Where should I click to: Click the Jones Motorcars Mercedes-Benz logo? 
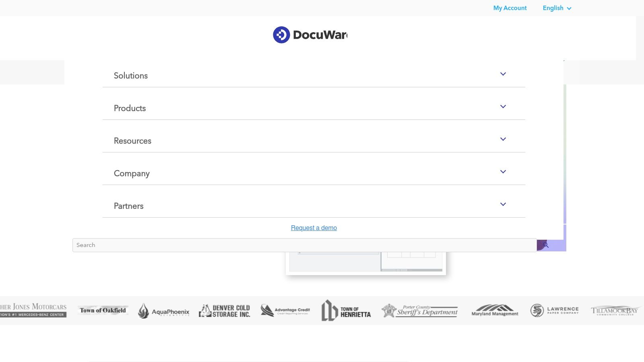[x=33, y=310]
